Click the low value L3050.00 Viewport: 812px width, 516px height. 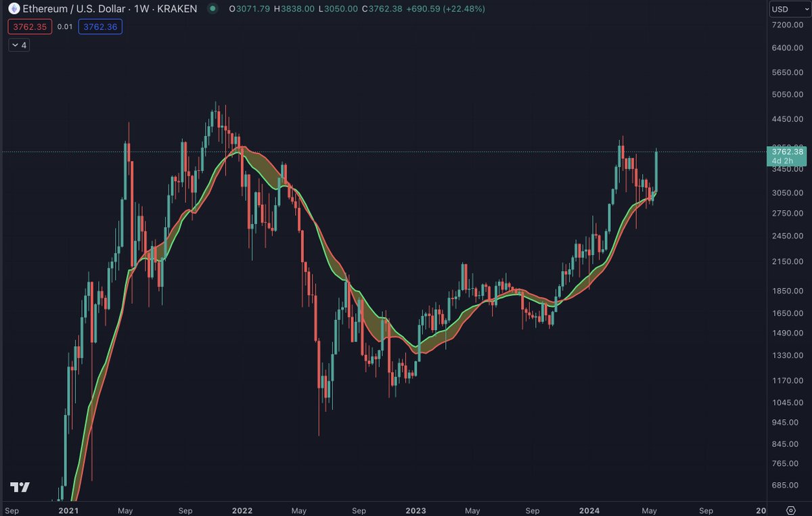pyautogui.click(x=338, y=9)
